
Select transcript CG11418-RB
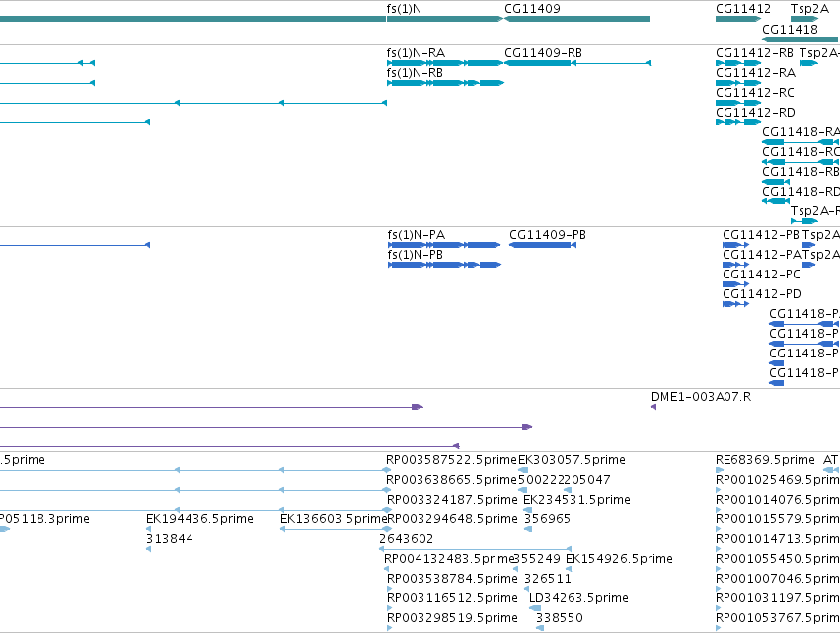pos(801,172)
